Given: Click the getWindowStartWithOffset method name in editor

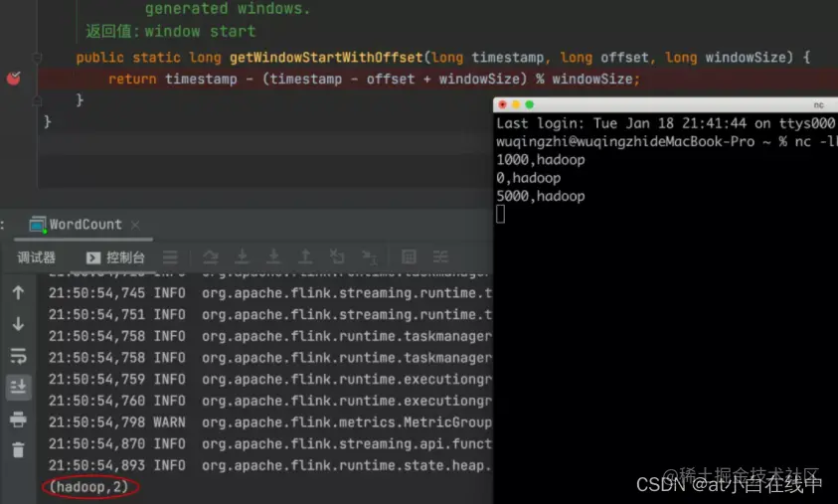Looking at the screenshot, I should click(326, 58).
